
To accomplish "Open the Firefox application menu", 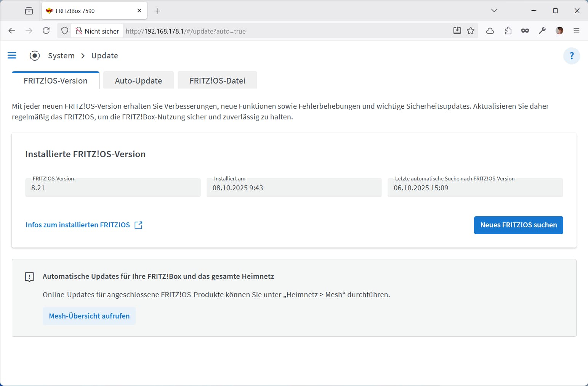I will click(576, 31).
